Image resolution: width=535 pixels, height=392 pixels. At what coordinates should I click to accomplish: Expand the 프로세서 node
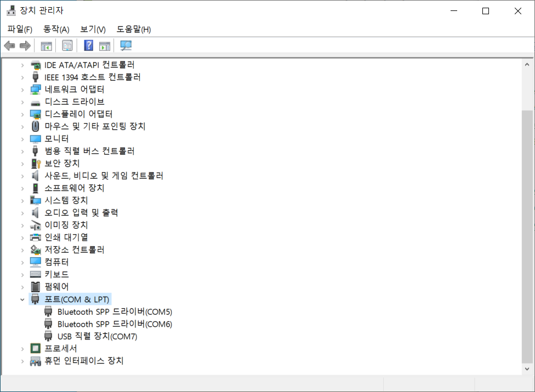point(22,349)
